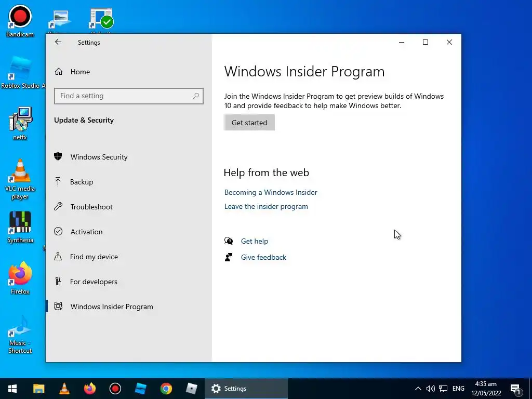The image size is (532, 399).
Task: Close the Settings window
Action: point(449,42)
